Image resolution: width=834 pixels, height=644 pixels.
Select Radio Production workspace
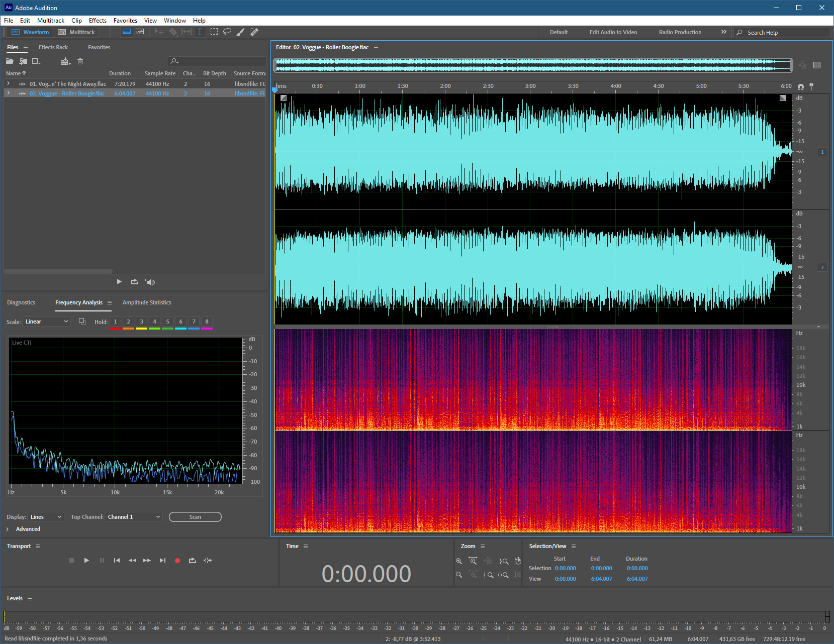coord(680,32)
